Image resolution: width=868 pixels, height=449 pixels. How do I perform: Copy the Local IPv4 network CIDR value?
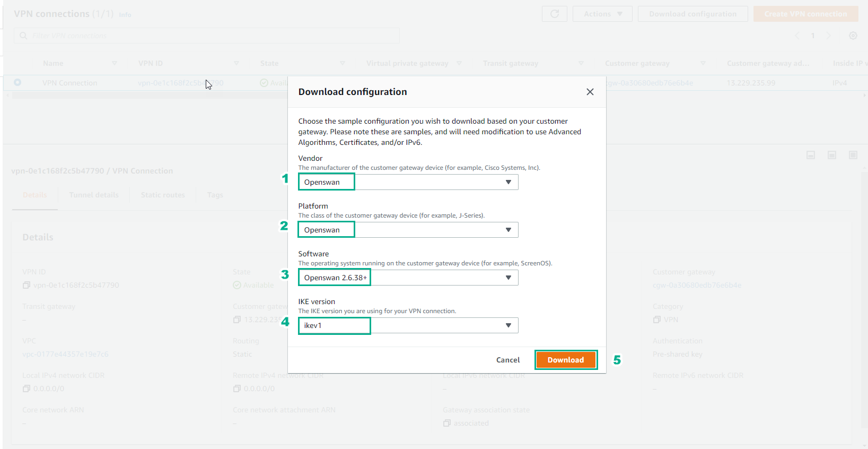26,388
